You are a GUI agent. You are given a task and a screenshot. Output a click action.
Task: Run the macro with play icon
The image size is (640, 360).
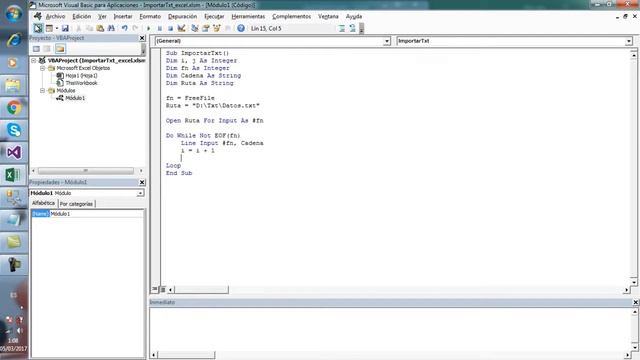click(x=149, y=28)
